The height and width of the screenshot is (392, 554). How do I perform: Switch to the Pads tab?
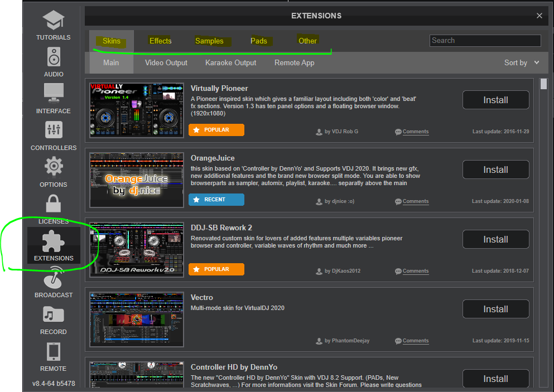(259, 41)
